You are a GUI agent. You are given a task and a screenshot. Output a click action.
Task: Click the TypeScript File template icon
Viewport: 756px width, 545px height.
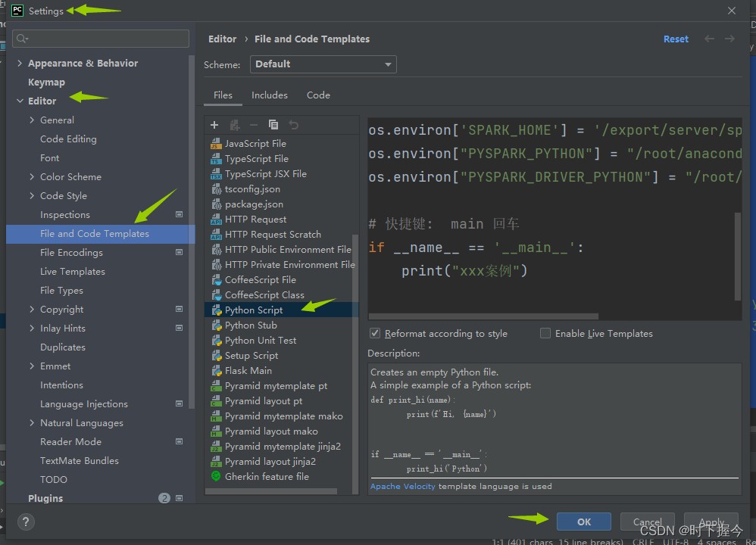point(216,159)
